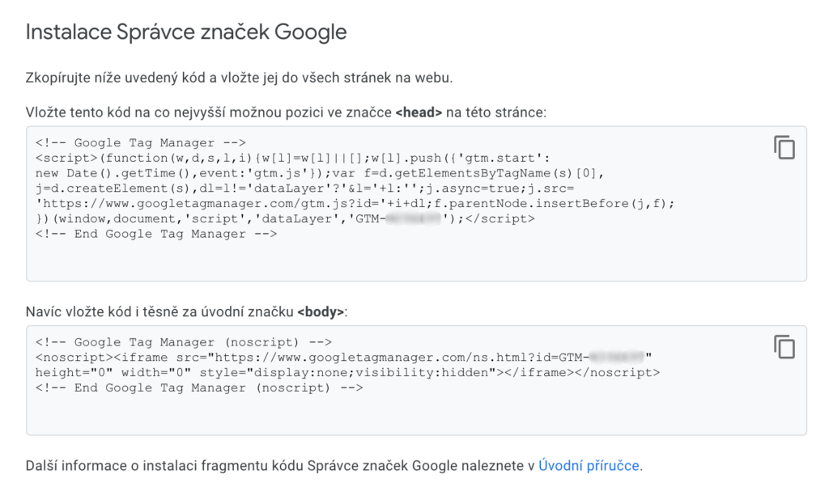
Task: Click the bold <head> tag text
Action: tap(419, 112)
